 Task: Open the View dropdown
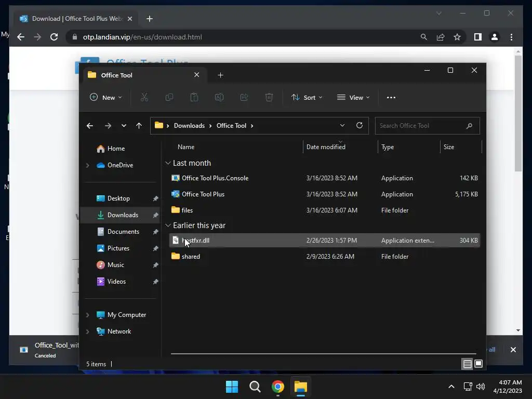[x=353, y=97]
